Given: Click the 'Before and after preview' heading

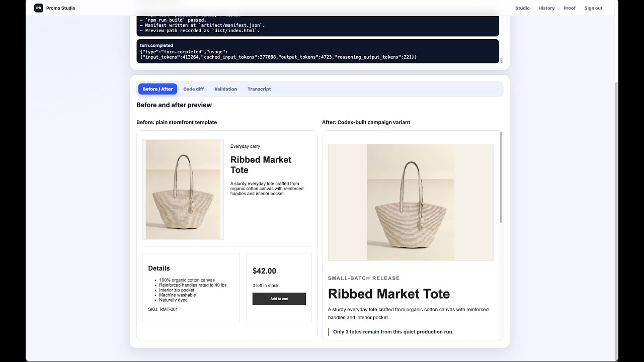Looking at the screenshot, I should coord(174,105).
